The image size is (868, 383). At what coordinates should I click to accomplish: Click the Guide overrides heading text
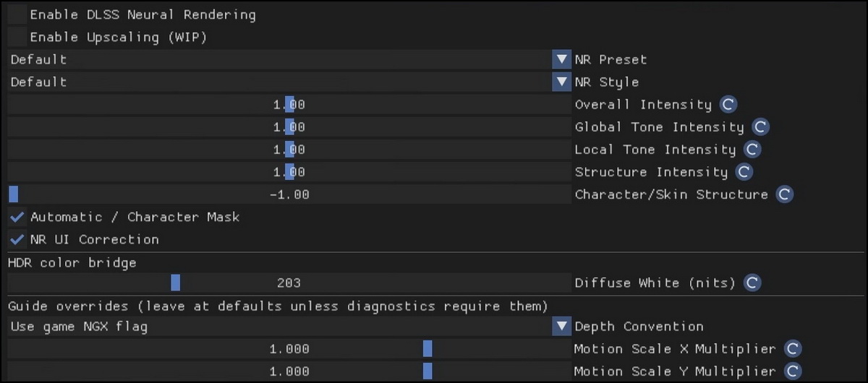(x=278, y=306)
